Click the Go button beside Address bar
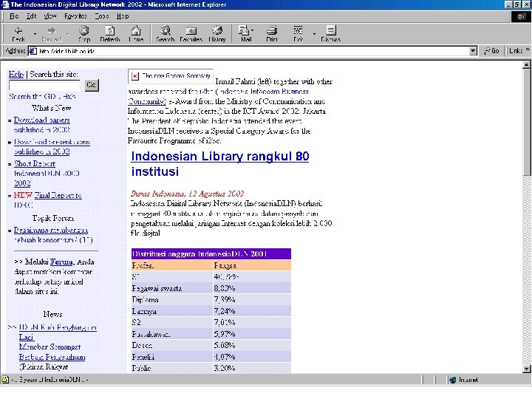 [x=491, y=51]
